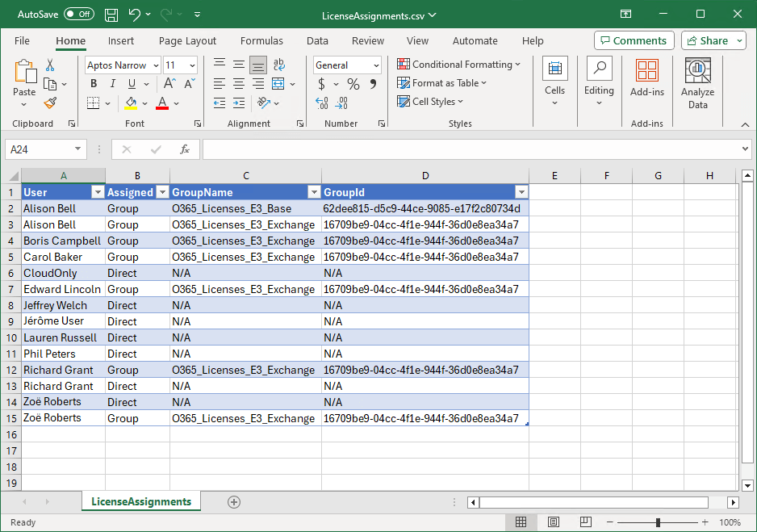The width and height of the screenshot is (757, 532).
Task: Apply borders using the Borders icon
Action: pyautogui.click(x=93, y=103)
